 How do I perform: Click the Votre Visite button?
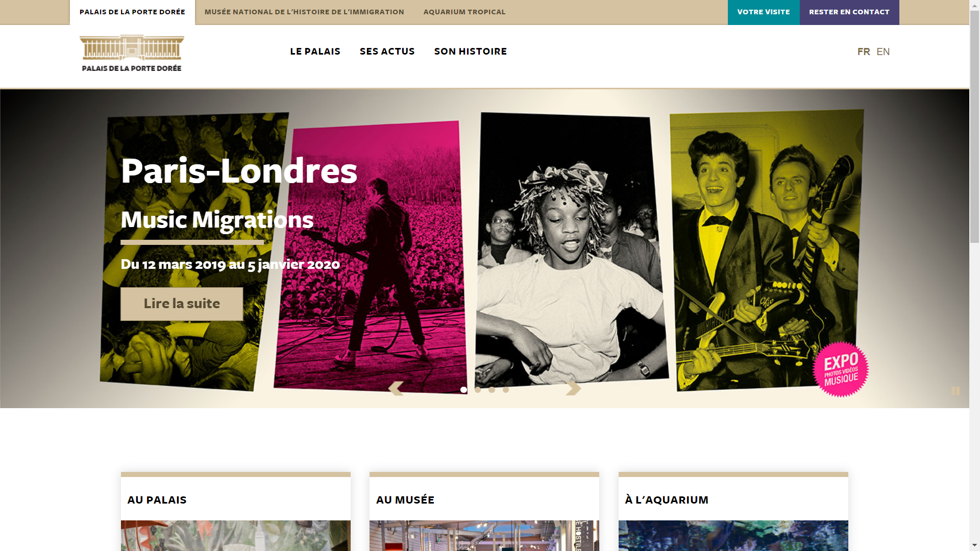[764, 12]
